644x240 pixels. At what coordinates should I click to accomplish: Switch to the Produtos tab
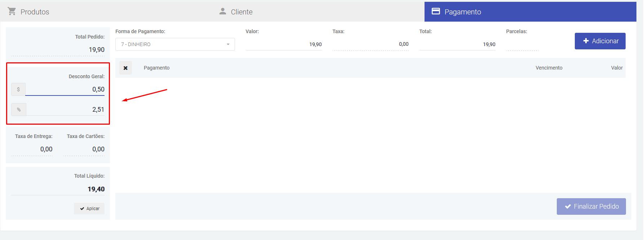point(35,12)
